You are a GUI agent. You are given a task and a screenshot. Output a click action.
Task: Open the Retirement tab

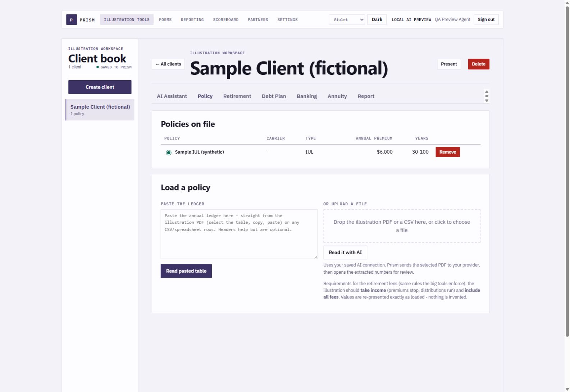tap(237, 96)
